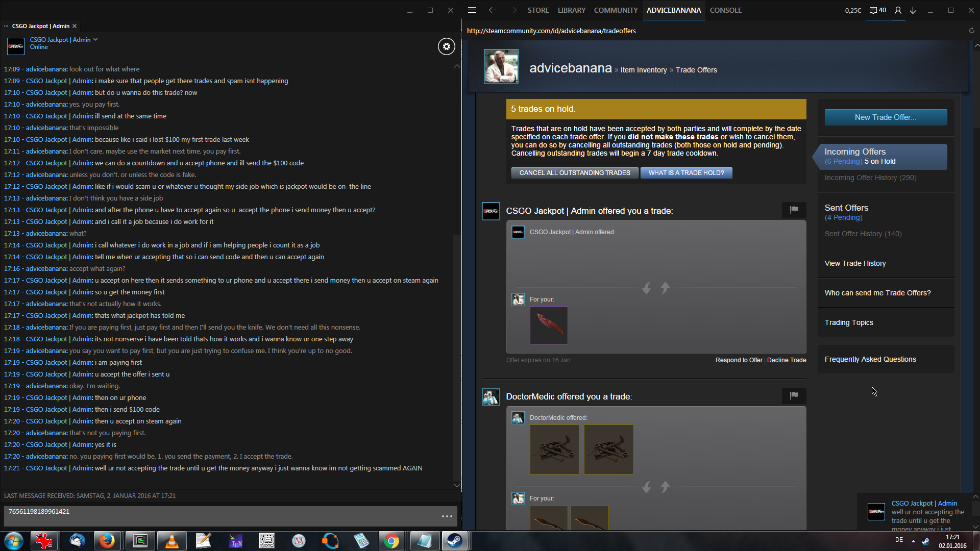Open the 40 notifications inbox icon
The image size is (980, 551).
point(877,10)
